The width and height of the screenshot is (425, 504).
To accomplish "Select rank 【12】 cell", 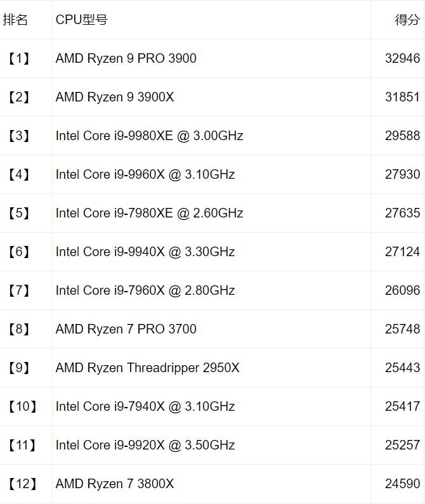I will [x=22, y=484].
